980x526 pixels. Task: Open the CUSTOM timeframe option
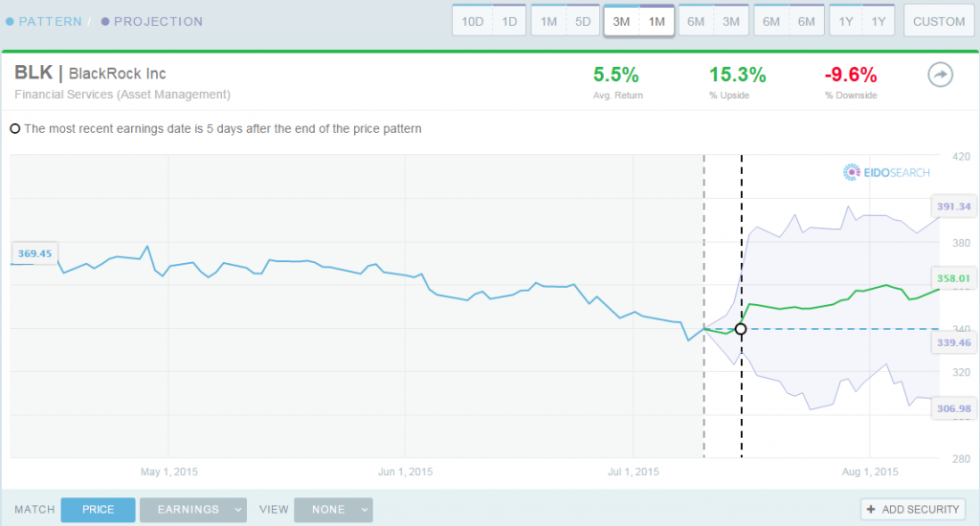pyautogui.click(x=939, y=21)
